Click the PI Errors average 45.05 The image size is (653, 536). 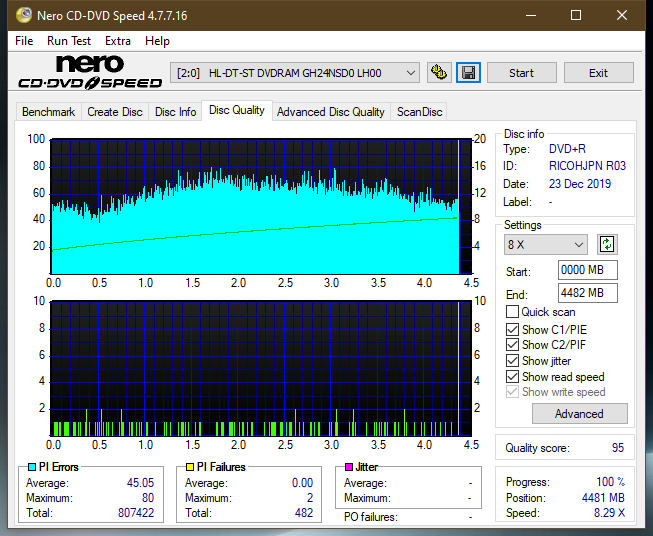(140, 483)
